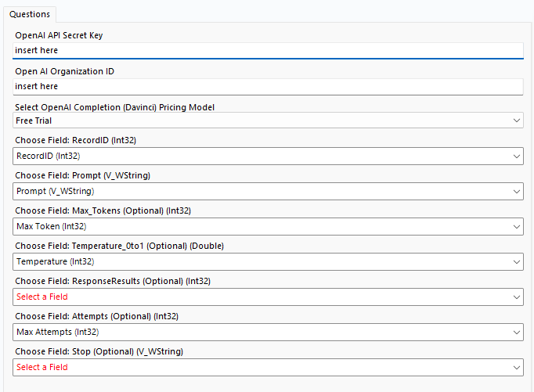Open the Prompt (V_WString) field dropdown

pyautogui.click(x=266, y=191)
